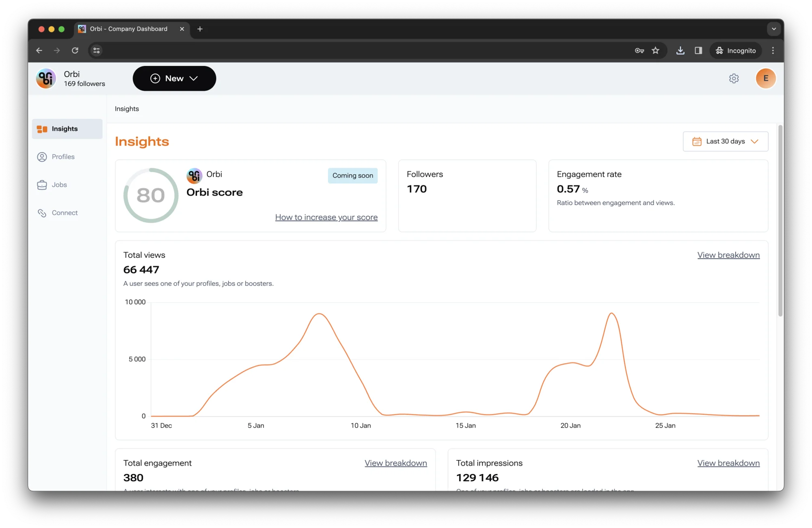812x528 pixels.
Task: Toggle the browser side panel icon
Action: 698,50
